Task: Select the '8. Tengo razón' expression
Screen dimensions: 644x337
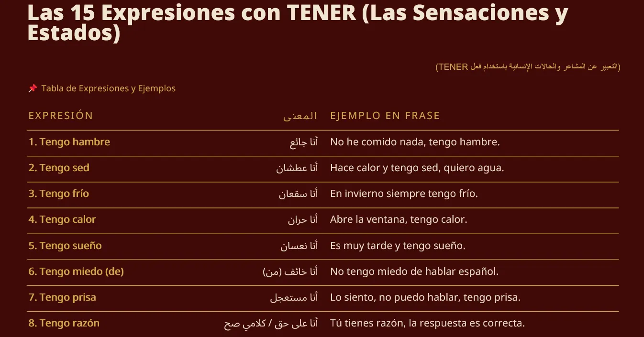Action: (64, 323)
